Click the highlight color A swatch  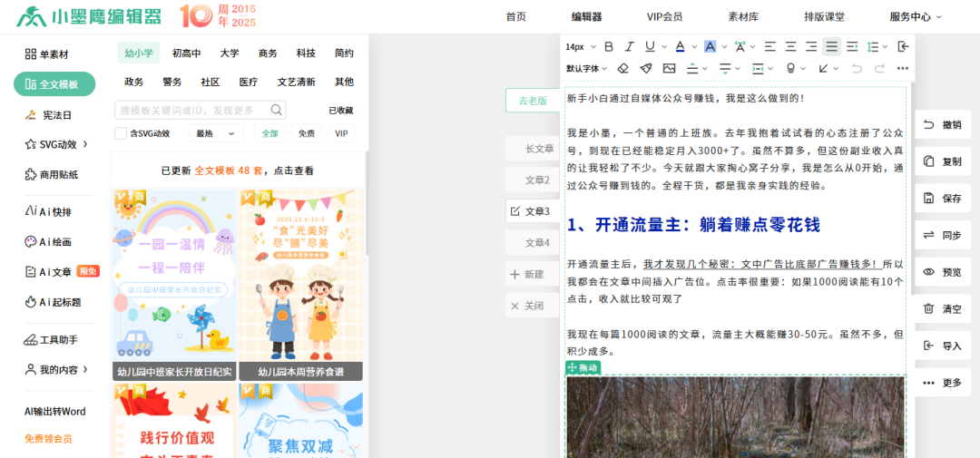[710, 46]
